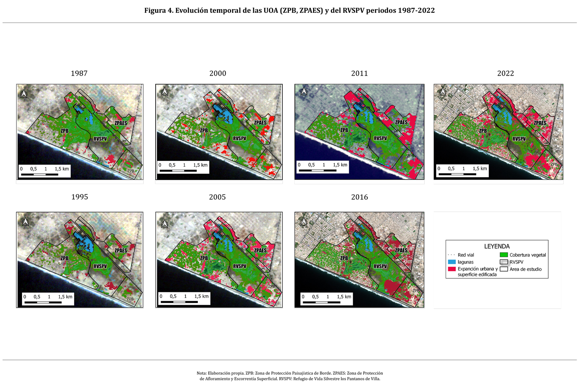Click the Figura 4 title text

pos(289,10)
